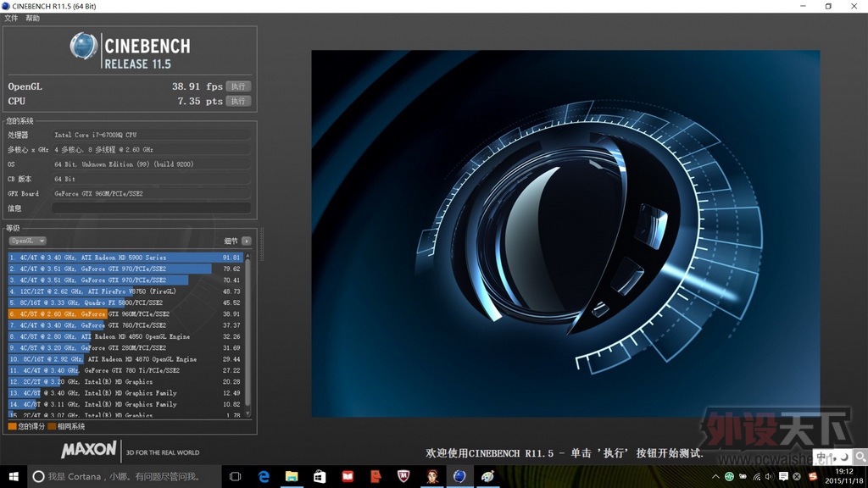The image size is (868, 488).
Task: Click the CB 版本 field 64 Bit
Action: [x=151, y=179]
